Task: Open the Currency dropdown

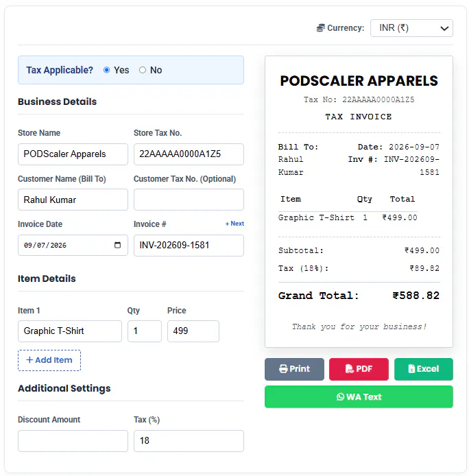Action: click(x=411, y=28)
